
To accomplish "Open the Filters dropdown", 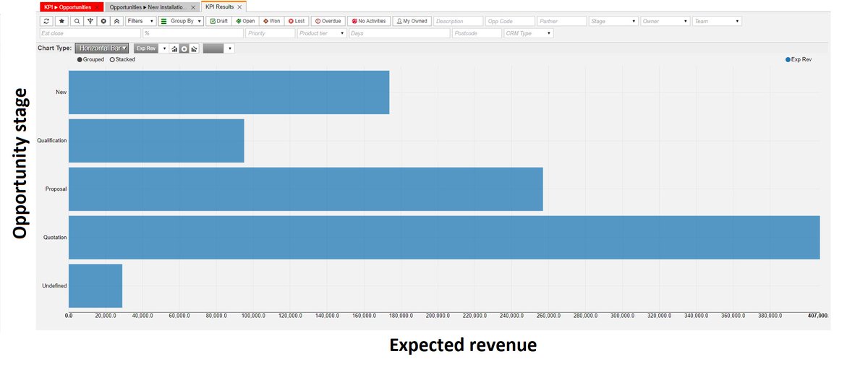I will (140, 21).
